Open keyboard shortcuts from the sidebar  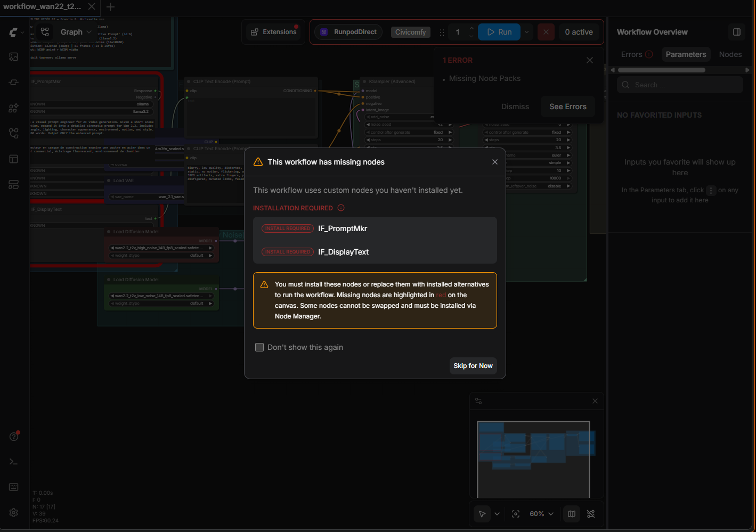click(14, 487)
